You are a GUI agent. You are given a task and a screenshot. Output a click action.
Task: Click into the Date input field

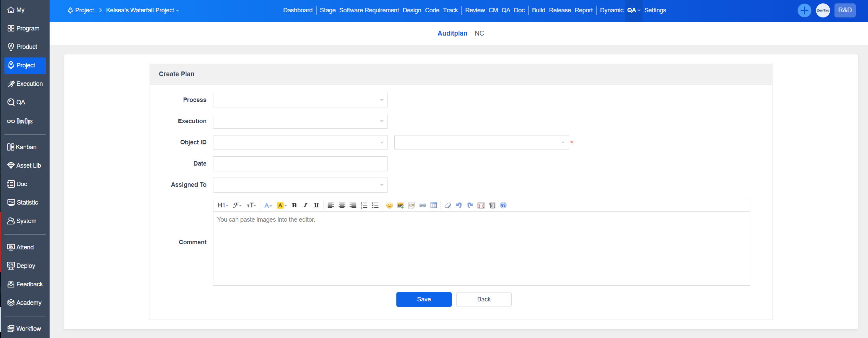[x=300, y=164]
